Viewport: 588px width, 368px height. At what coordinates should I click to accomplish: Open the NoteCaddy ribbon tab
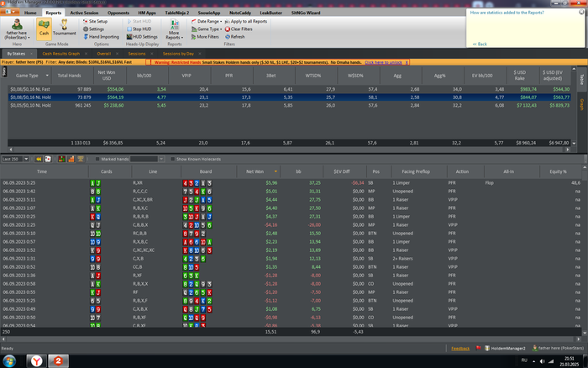point(240,13)
